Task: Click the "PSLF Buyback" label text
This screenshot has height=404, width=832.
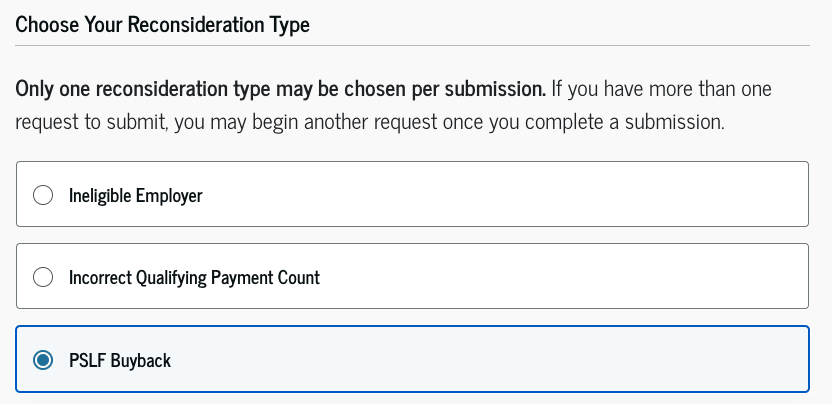Action: click(120, 360)
